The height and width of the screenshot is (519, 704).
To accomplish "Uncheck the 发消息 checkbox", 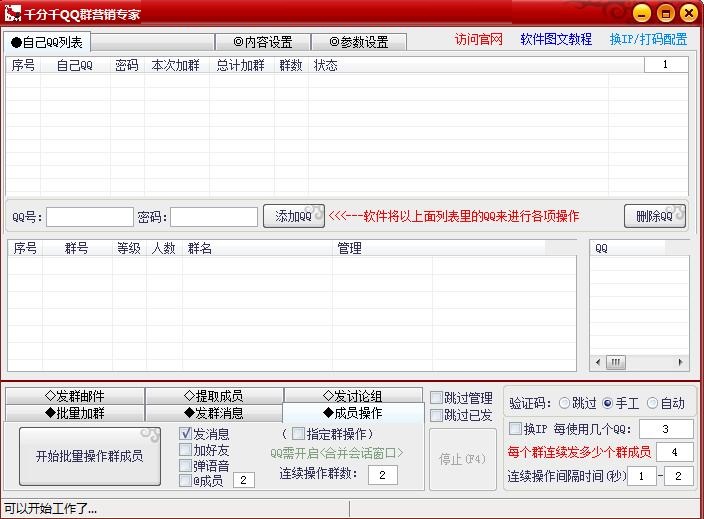I will tap(185, 434).
